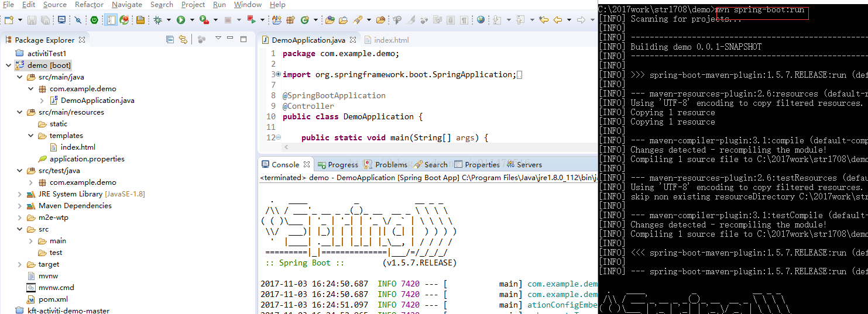
Task: Expand folded import on line 3
Action: point(278,74)
